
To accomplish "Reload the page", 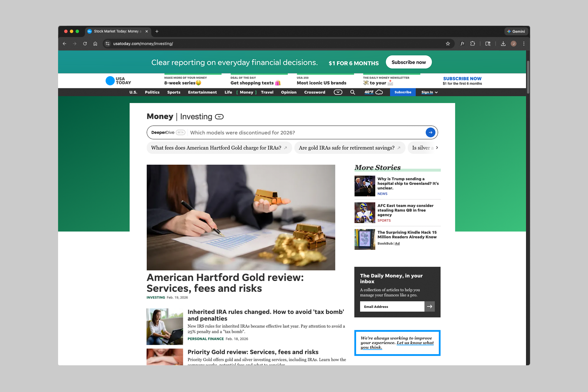I will [85, 44].
